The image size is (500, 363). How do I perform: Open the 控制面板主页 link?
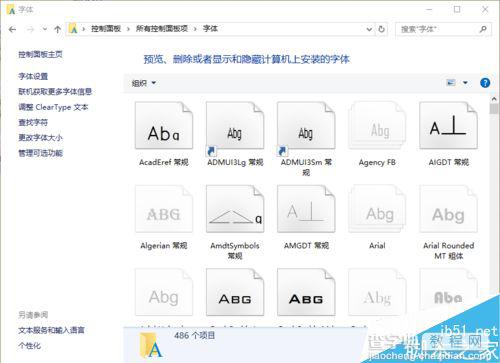(x=40, y=54)
